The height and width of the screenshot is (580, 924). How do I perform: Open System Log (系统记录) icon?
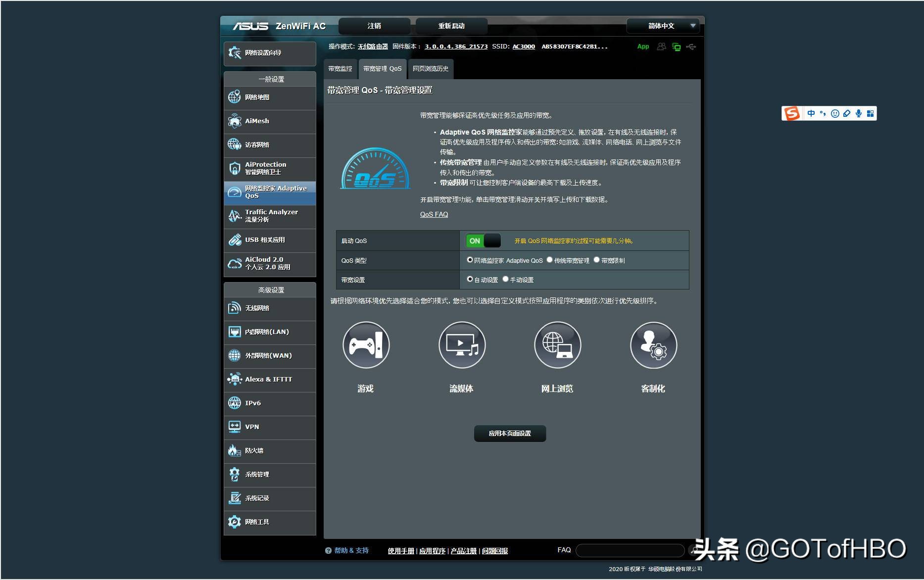pyautogui.click(x=235, y=498)
